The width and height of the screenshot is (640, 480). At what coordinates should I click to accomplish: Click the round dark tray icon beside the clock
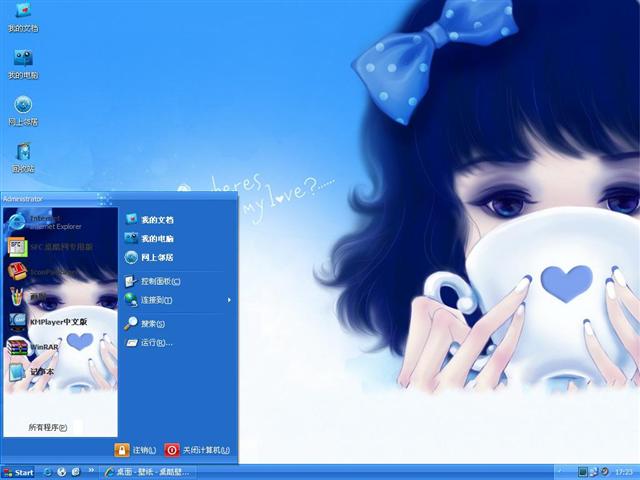pyautogui.click(x=604, y=472)
